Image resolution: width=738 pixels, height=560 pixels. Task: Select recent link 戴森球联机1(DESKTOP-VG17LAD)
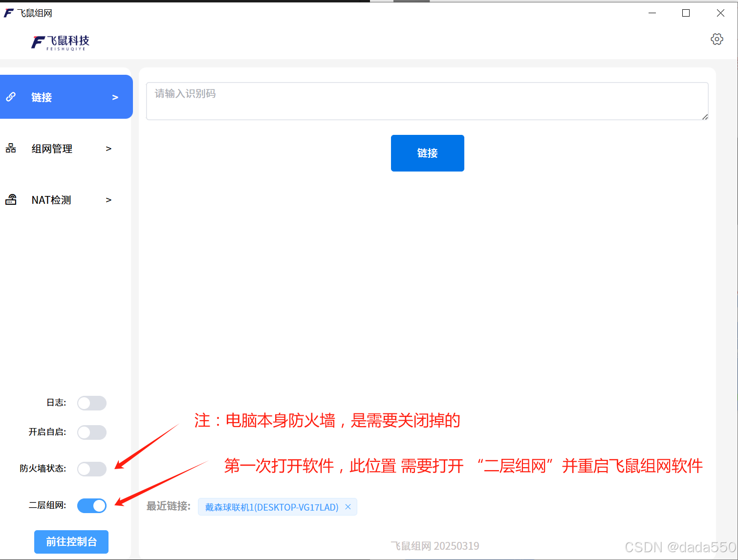click(272, 507)
